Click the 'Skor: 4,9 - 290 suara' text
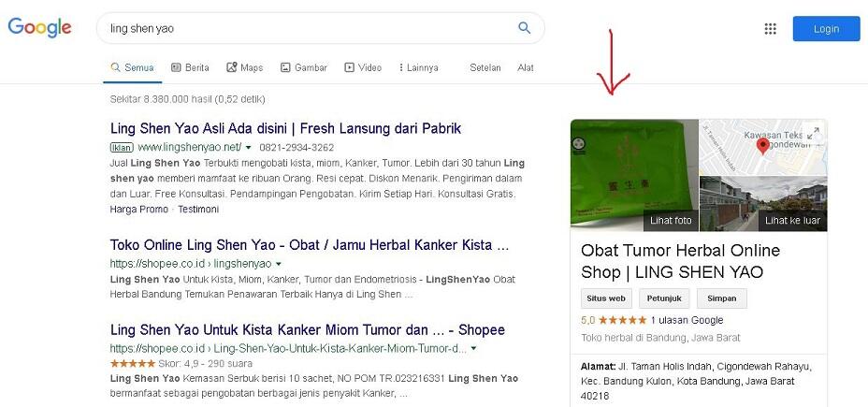Screen dimensions: 868x407 pos(206,364)
